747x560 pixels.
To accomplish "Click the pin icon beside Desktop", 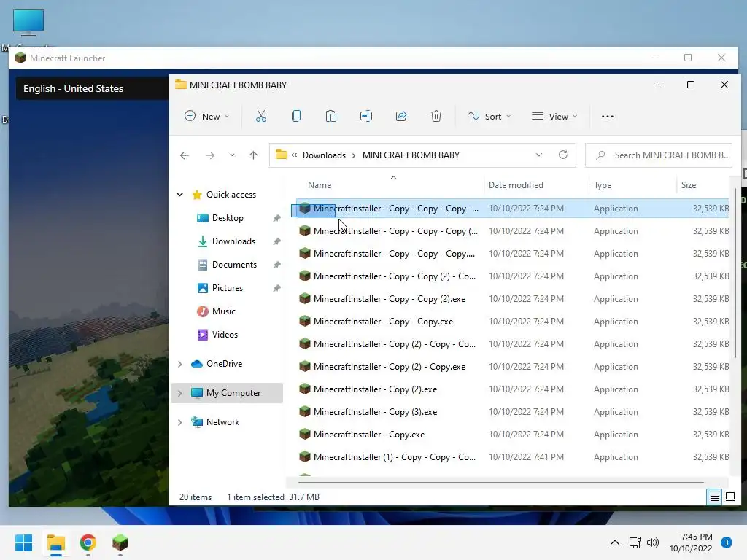I will click(x=276, y=218).
